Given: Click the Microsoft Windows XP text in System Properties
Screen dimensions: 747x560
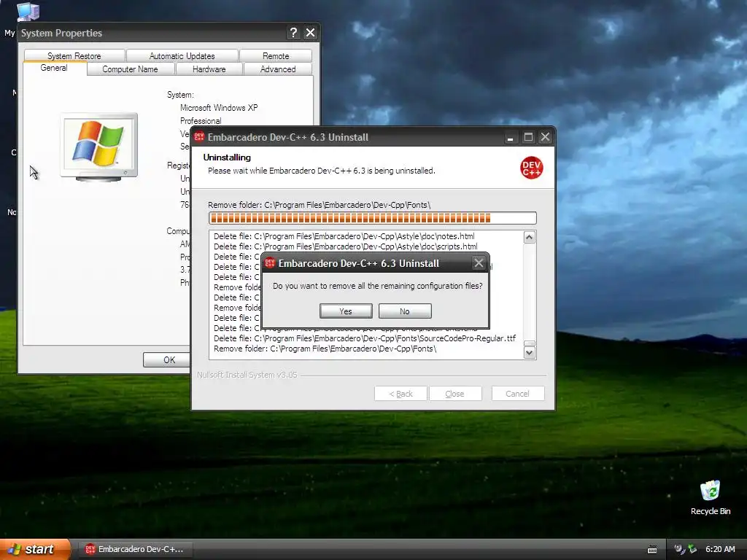Looking at the screenshot, I should point(219,108).
